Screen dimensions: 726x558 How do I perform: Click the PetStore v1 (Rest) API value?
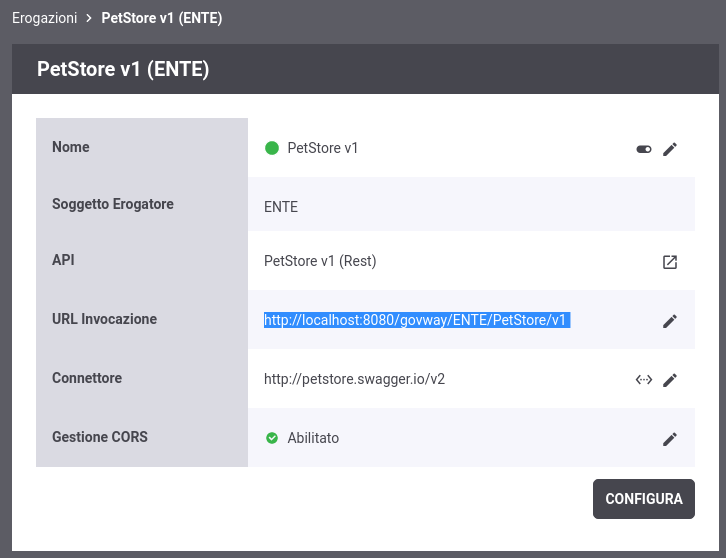pos(320,261)
